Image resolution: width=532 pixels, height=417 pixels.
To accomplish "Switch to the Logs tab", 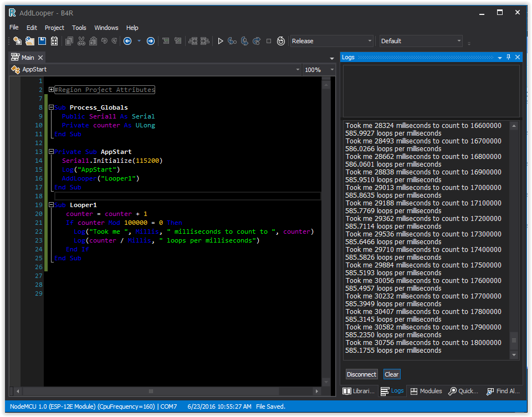I will [x=392, y=391].
